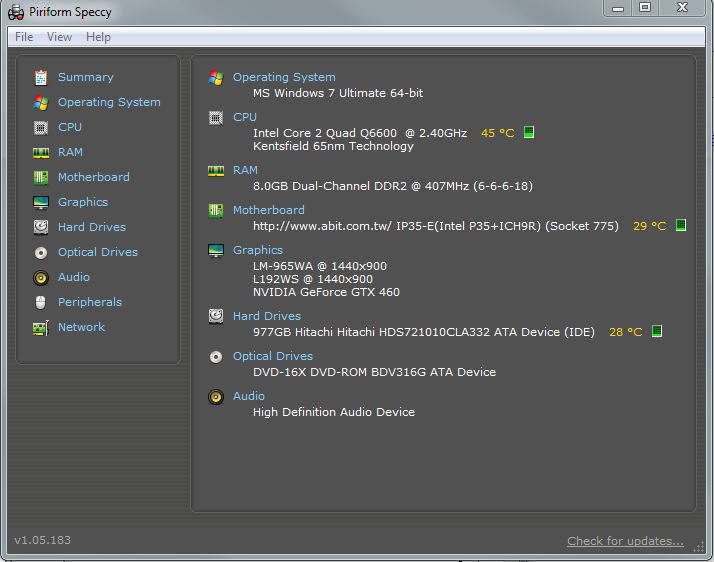
Task: Click '8.0GB Dual-Channel DDR2 @ 407MHz' text
Action: (x=361, y=186)
